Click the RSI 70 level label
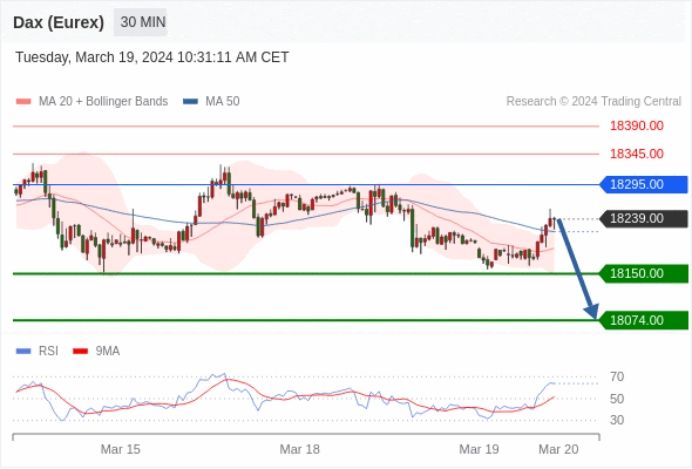This screenshot has height=469, width=692. pos(617,377)
